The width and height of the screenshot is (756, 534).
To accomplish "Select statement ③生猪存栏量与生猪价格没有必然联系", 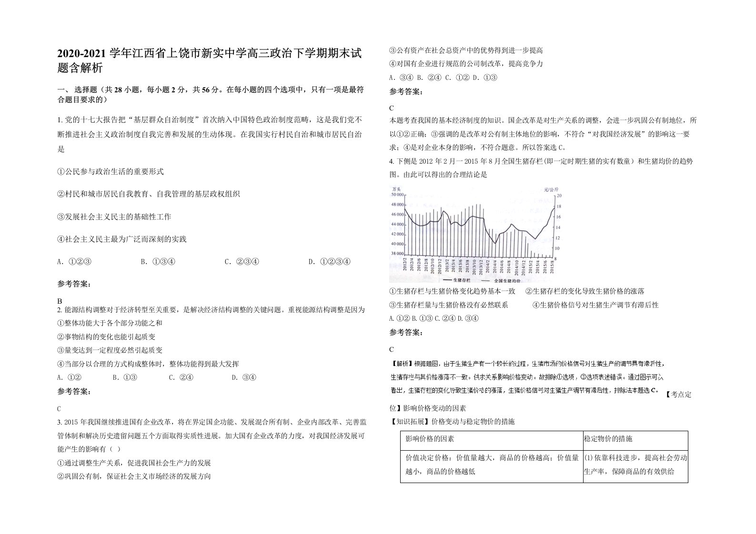I will (x=449, y=305).
